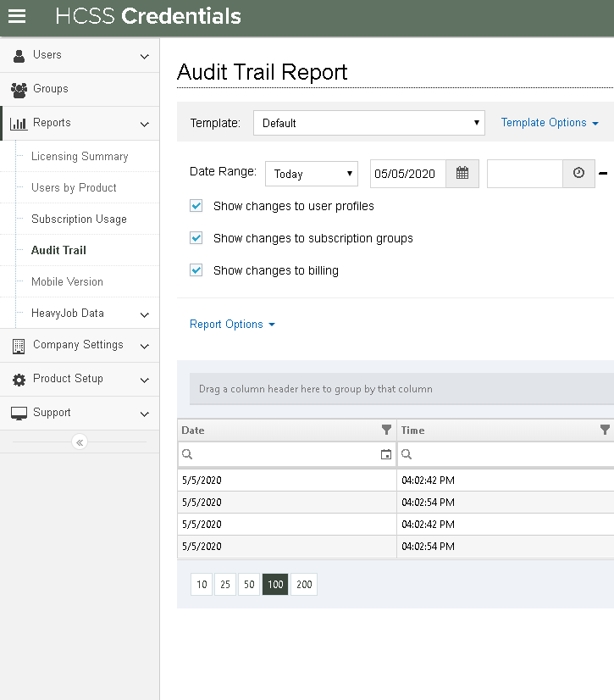Screen dimensions: 614x700
Task: Open the clock time picker icon
Action: point(578,173)
